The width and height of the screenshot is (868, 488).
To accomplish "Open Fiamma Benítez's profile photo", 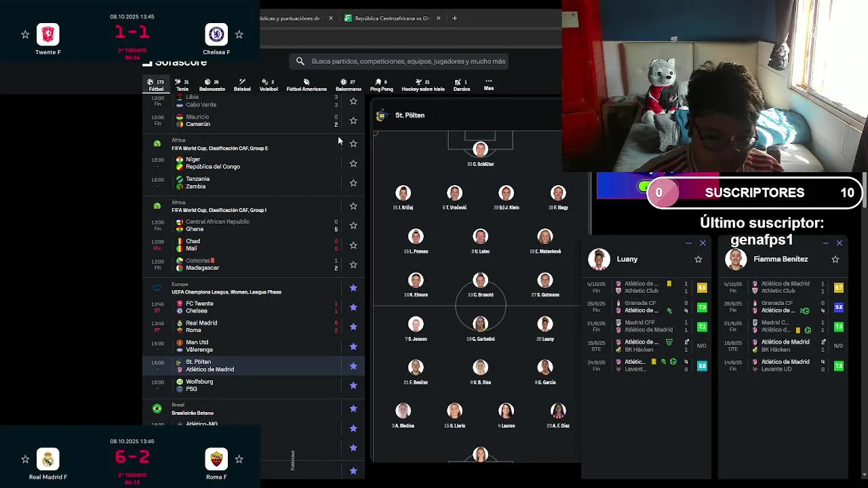I will pos(736,259).
